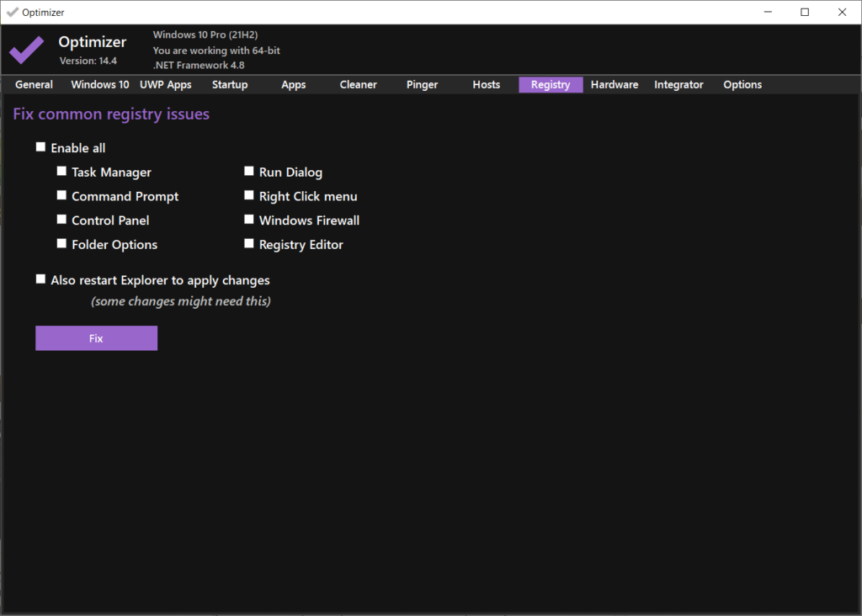Click the '.NET Framework 4.8' text
The width and height of the screenshot is (862, 616).
(x=199, y=65)
